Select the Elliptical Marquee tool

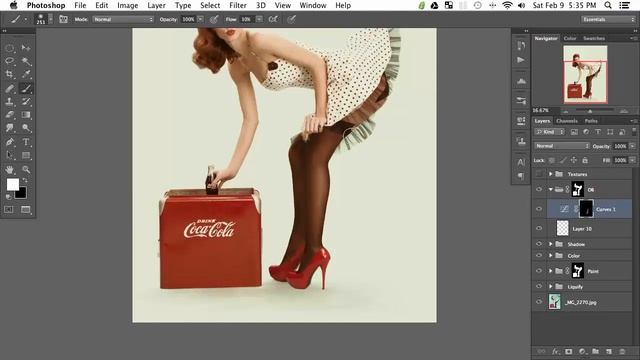[x=10, y=48]
